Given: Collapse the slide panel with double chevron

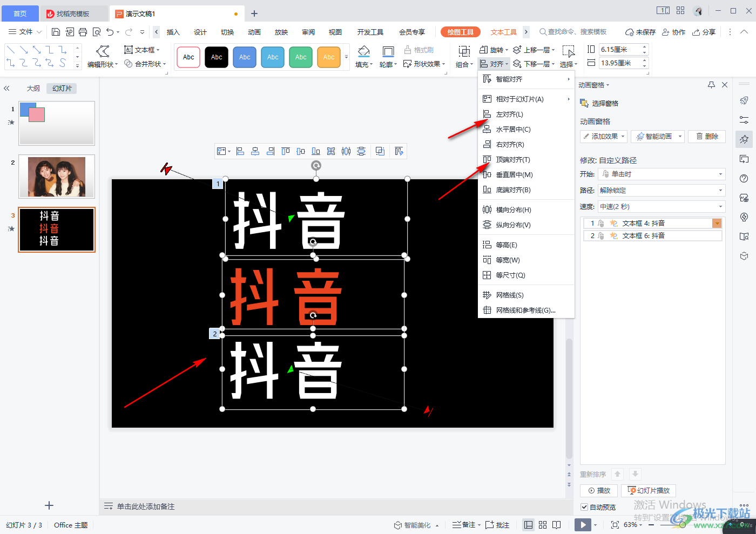Looking at the screenshot, I should tap(6, 89).
